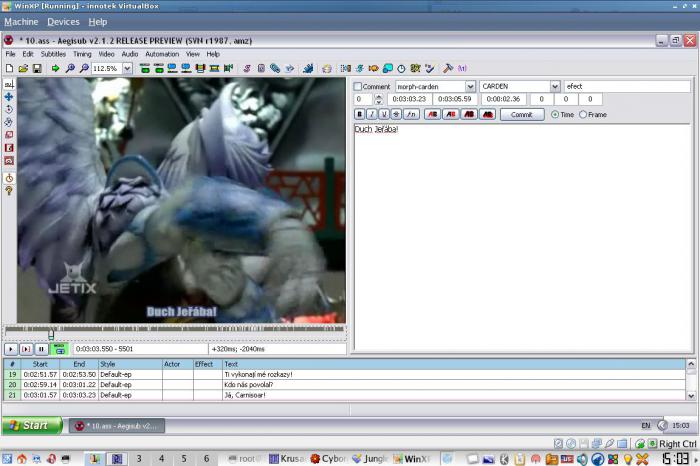The image size is (700, 466).
Task: Click the outline color AB swatch
Action: [469, 115]
